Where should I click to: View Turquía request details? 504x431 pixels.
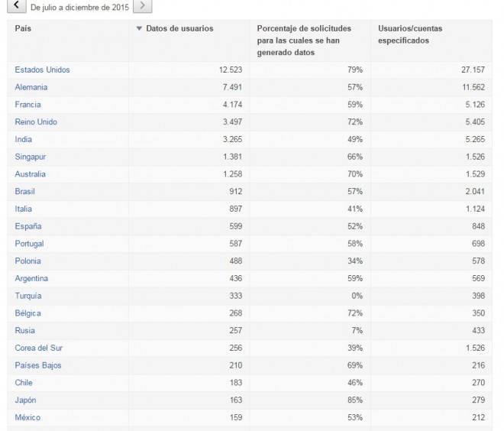coord(28,296)
